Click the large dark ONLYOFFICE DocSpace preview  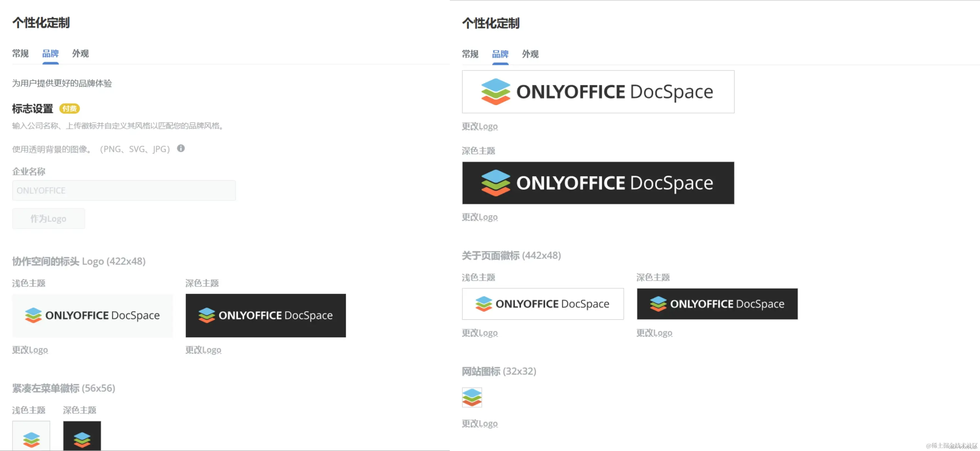598,183
